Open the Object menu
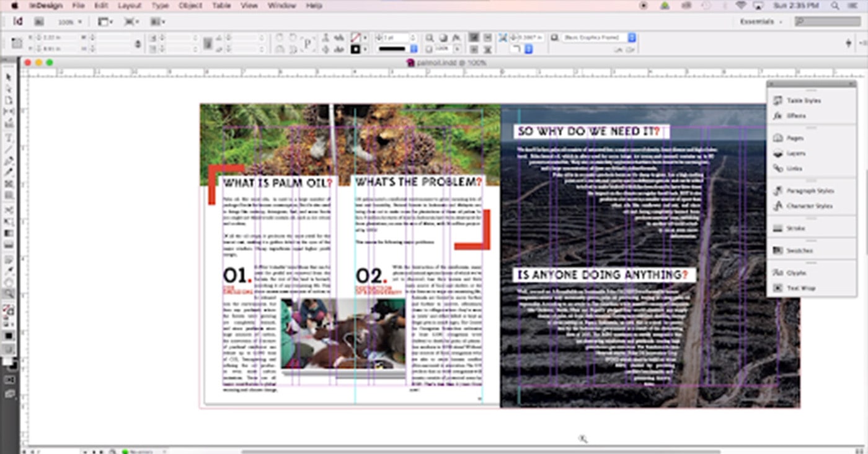The image size is (868, 454). 190,6
